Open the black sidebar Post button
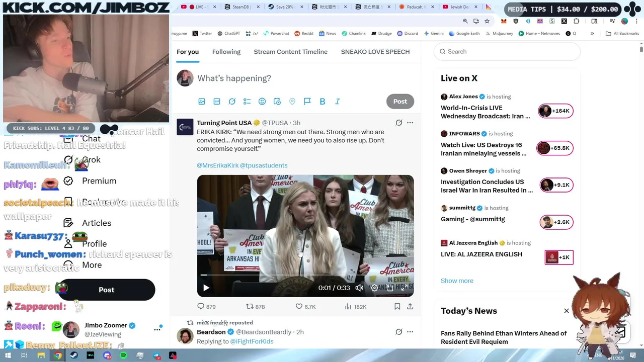 coord(106,290)
